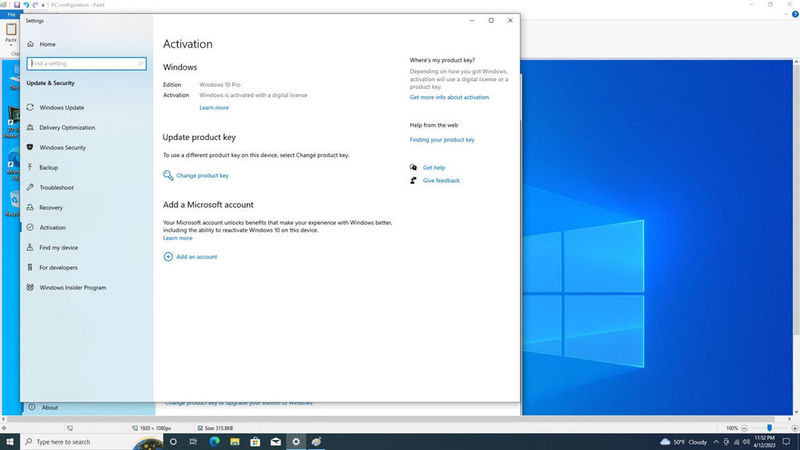The height and width of the screenshot is (450, 800).
Task: Click the volume speaker tray icon
Action: [746, 442]
